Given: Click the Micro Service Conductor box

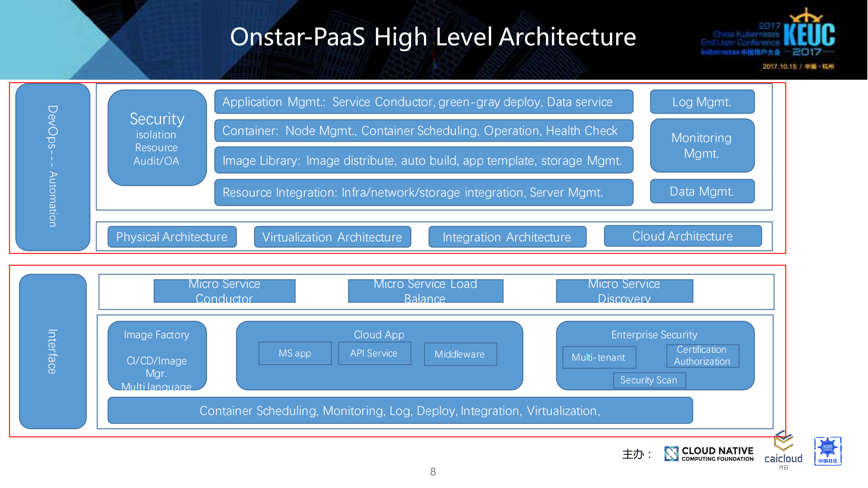Looking at the screenshot, I should click(x=224, y=291).
